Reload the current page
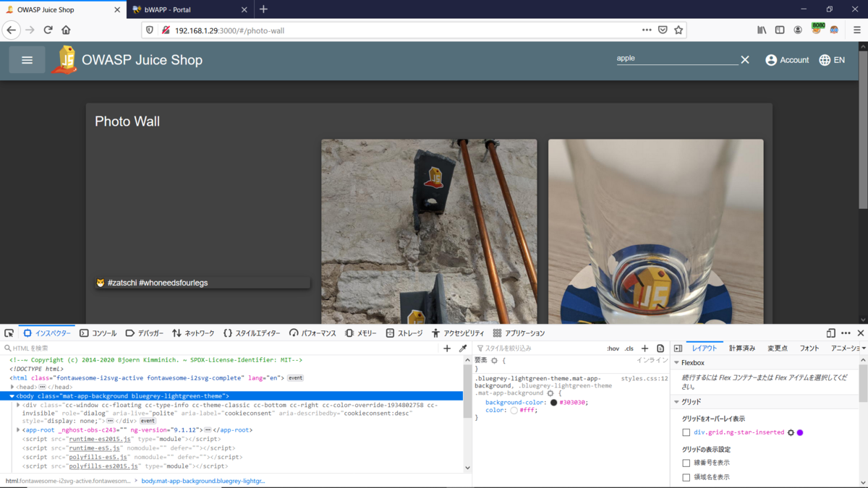 (48, 30)
